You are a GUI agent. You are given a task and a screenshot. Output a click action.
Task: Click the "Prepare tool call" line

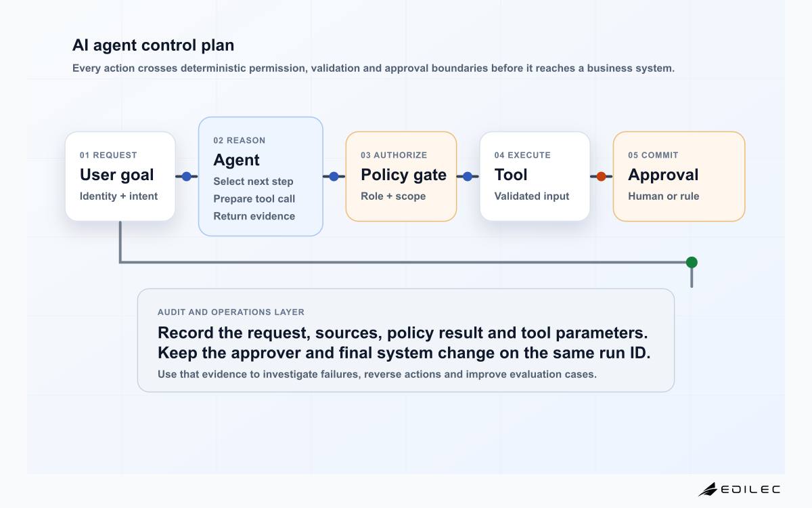(x=254, y=199)
